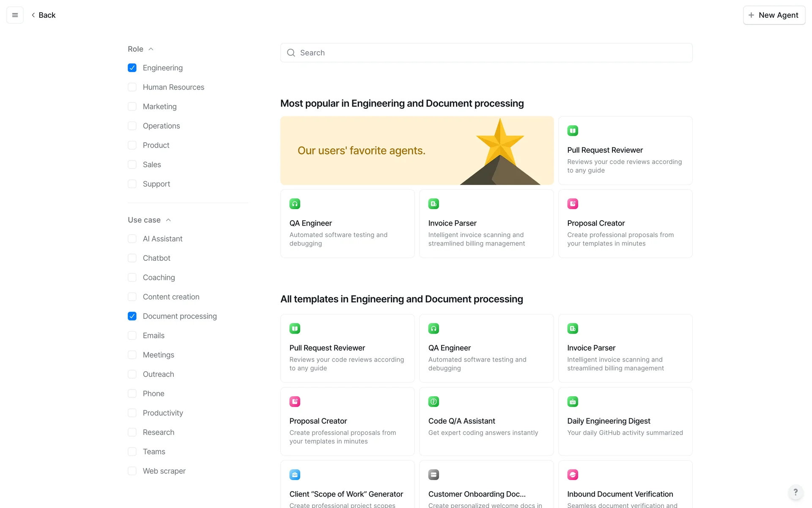Click the favorite agents star banner
Image resolution: width=812 pixels, height=508 pixels.
(x=417, y=151)
